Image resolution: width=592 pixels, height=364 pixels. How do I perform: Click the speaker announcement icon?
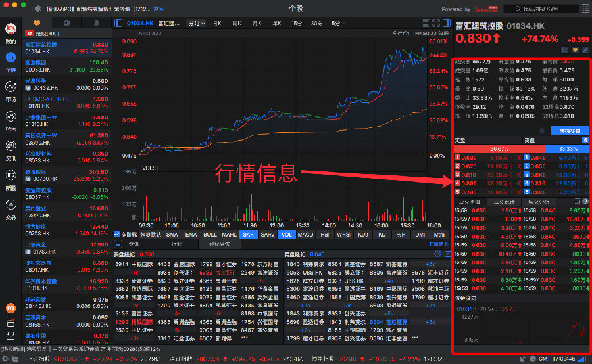coord(38,9)
